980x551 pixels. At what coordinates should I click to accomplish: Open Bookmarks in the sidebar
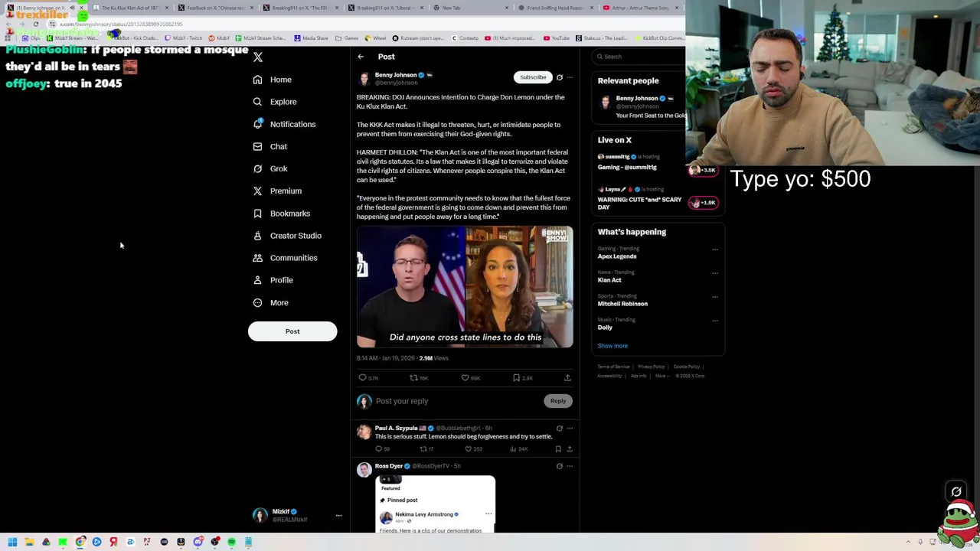coord(281,214)
